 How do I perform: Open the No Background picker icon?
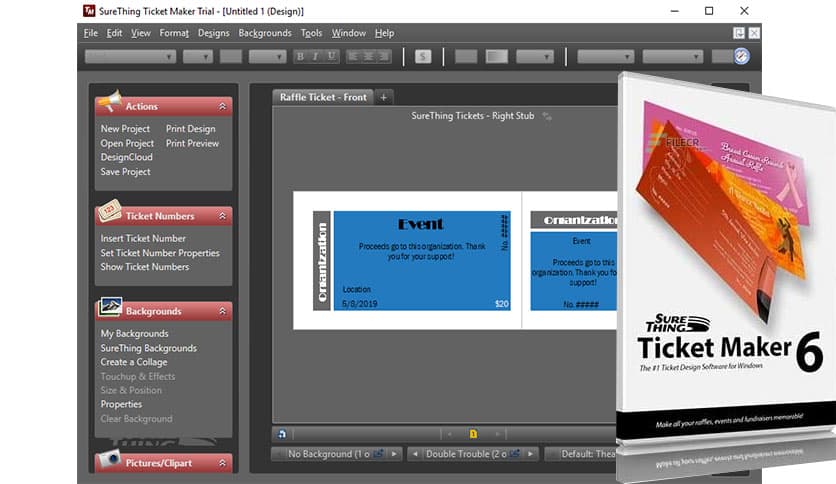(378, 454)
